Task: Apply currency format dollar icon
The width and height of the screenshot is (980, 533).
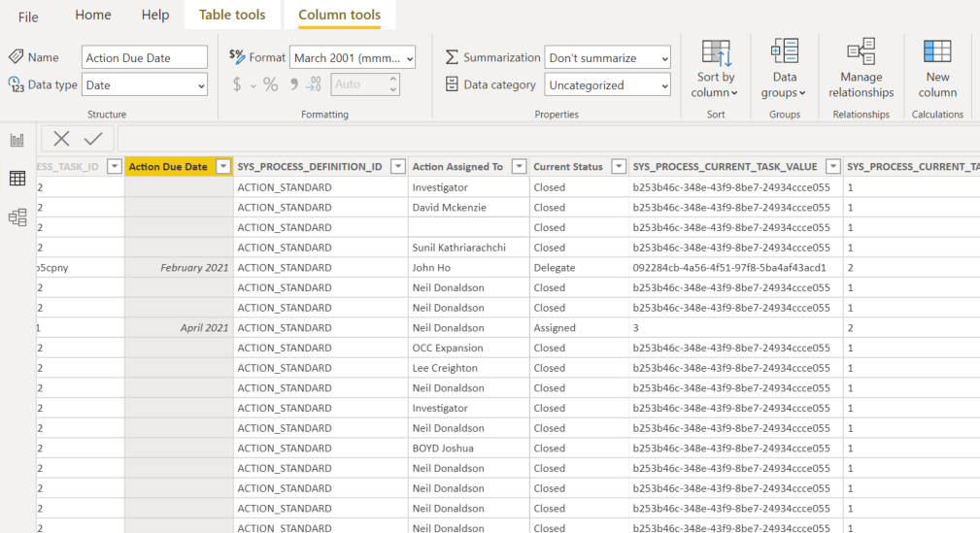Action: [x=237, y=84]
